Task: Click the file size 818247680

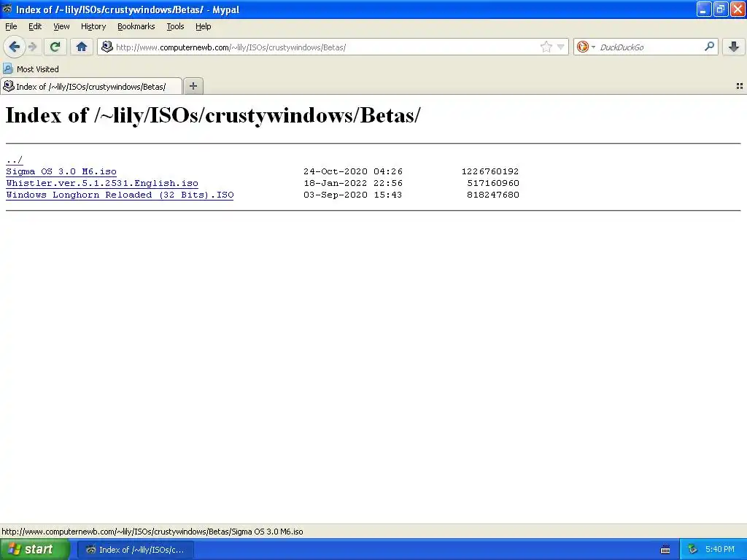Action: [x=493, y=195]
